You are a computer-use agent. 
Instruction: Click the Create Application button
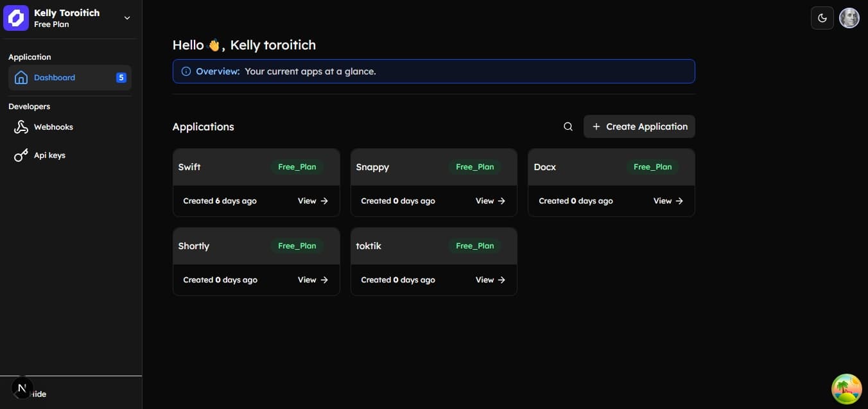(x=639, y=126)
